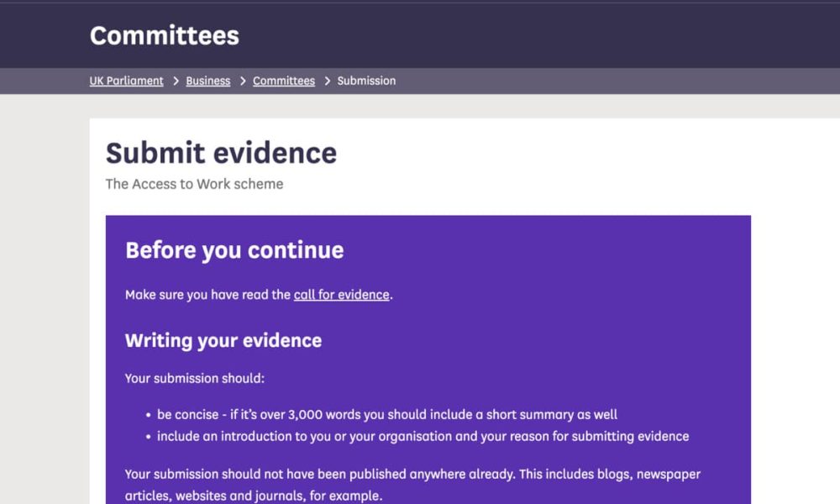Viewport: 840px width, 504px height.
Task: Select the Submit evidence page heading
Action: [x=221, y=154]
